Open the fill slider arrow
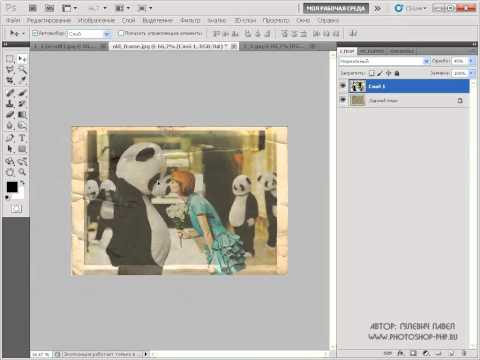 (x=471, y=73)
